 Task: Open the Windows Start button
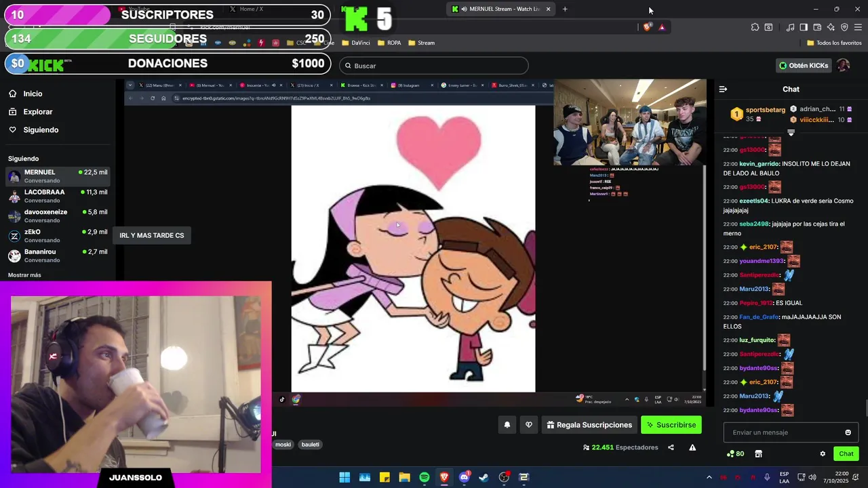(344, 477)
